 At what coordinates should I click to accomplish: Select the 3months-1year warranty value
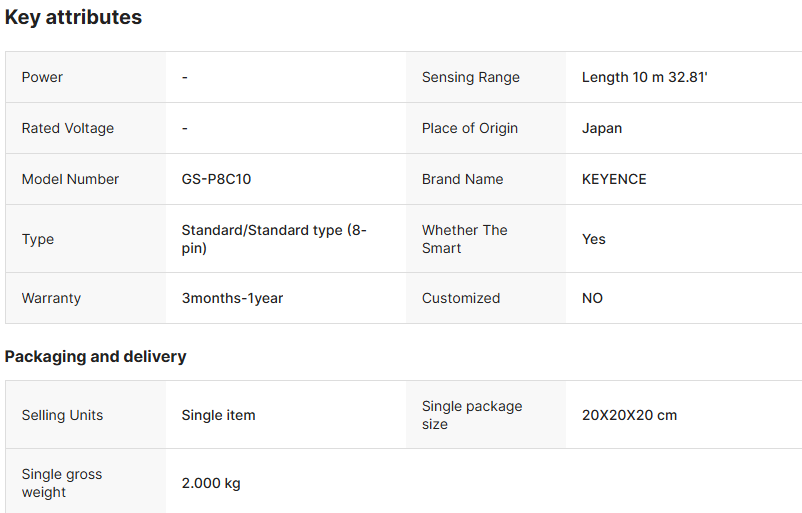pyautogui.click(x=232, y=298)
